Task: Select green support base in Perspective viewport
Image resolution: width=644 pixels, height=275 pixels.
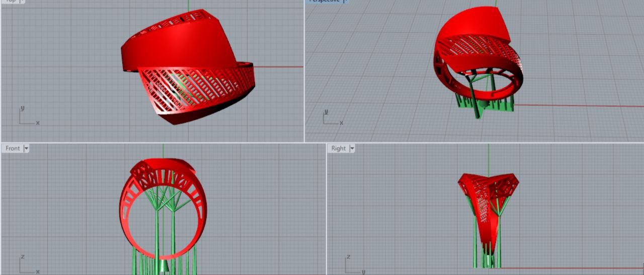Action: pyautogui.click(x=482, y=104)
